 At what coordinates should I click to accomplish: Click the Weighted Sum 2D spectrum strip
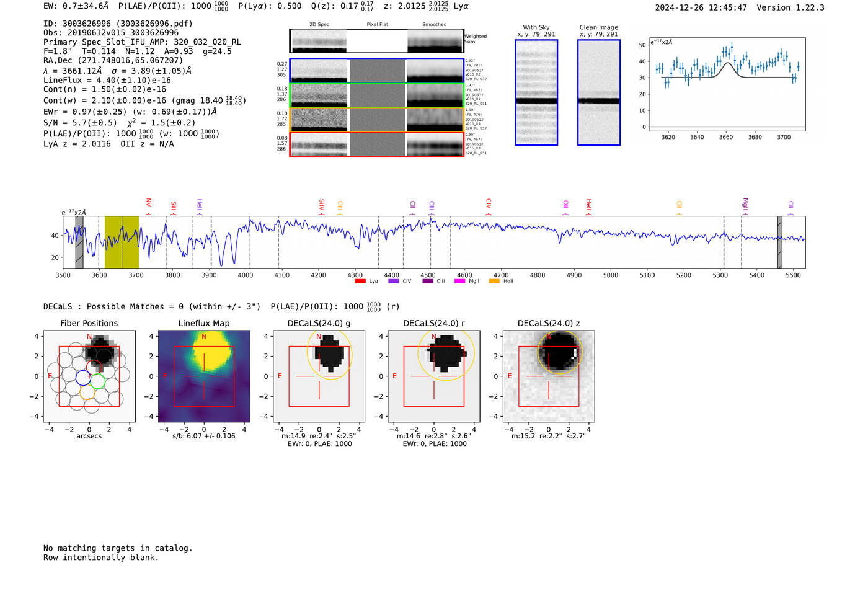pyautogui.click(x=376, y=41)
